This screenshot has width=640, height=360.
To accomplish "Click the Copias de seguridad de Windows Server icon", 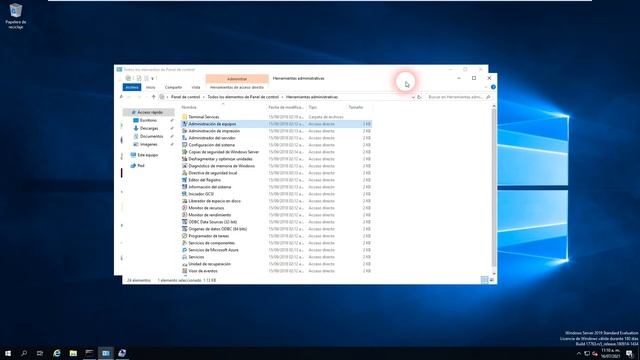I will (184, 152).
